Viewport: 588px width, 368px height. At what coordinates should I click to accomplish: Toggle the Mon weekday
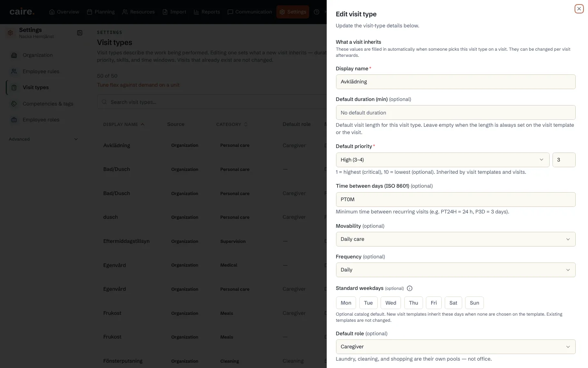tap(346, 303)
